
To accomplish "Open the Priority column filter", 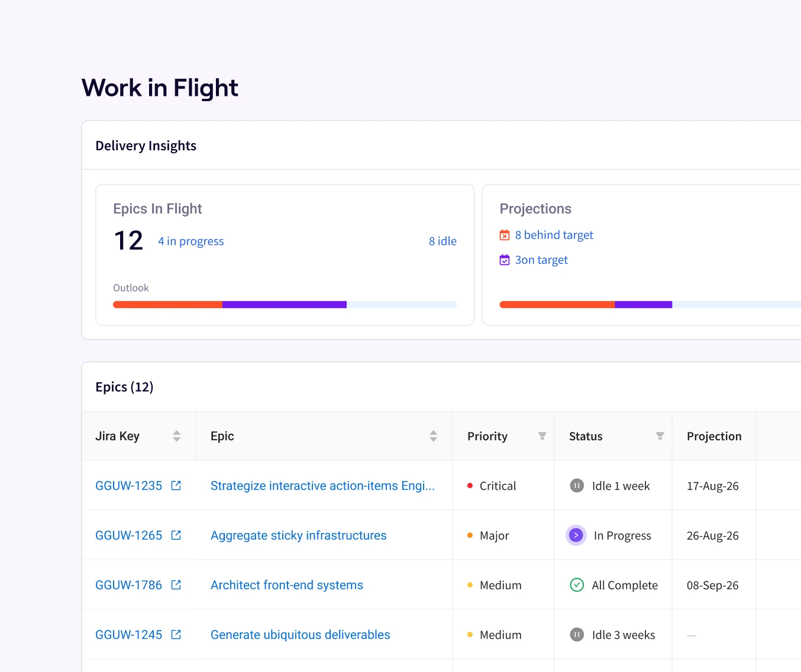I will pos(542,436).
